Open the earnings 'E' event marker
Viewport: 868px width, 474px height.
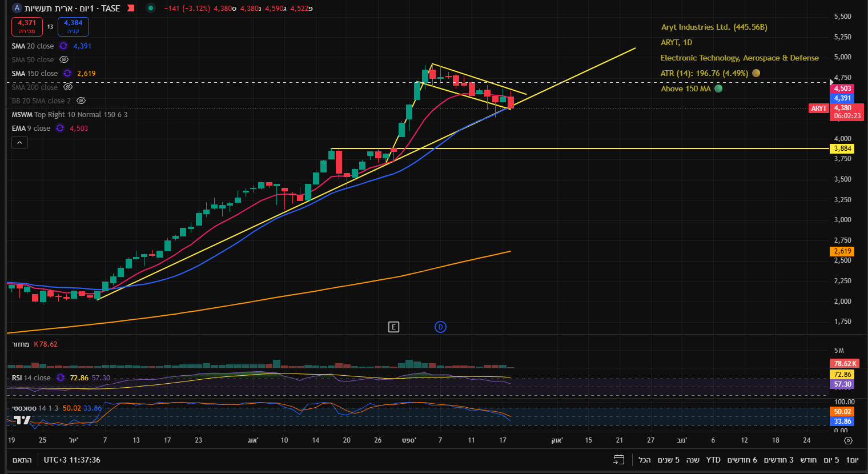(x=393, y=327)
